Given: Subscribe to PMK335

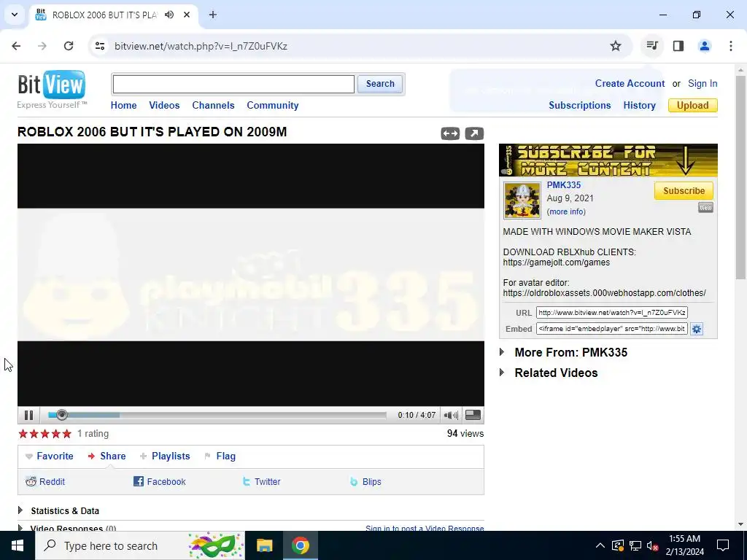Looking at the screenshot, I should coord(684,190).
